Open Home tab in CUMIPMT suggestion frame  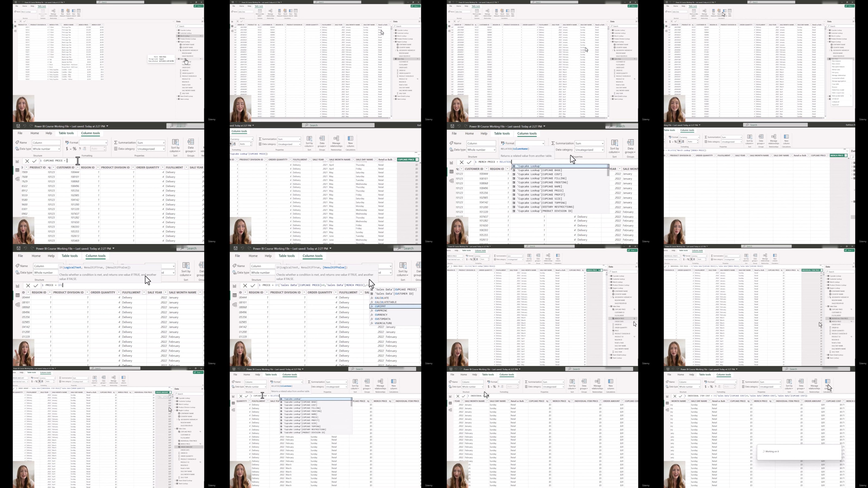click(253, 256)
